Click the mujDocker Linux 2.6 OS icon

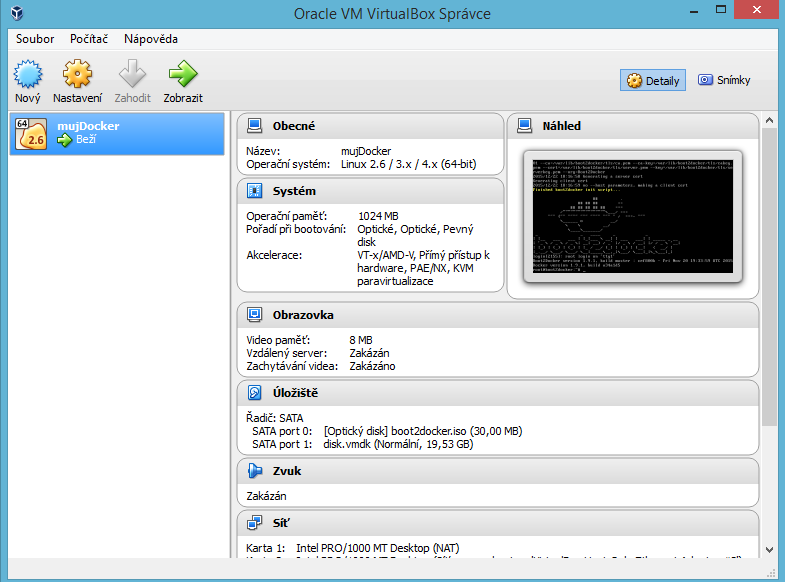tap(31, 134)
